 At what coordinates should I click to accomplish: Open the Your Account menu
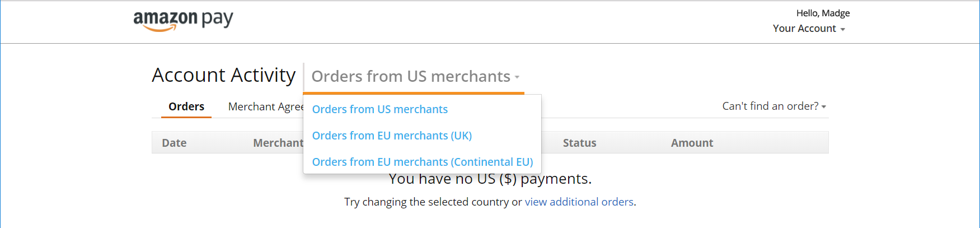click(809, 29)
